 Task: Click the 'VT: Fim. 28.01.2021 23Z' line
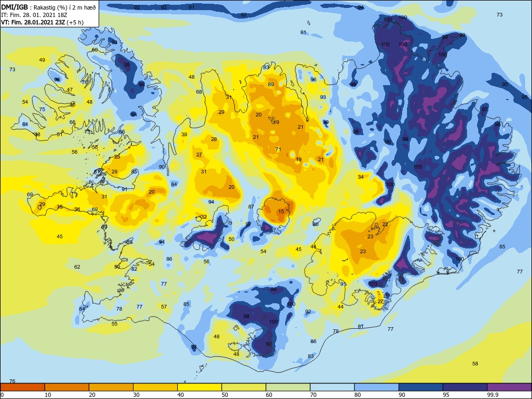(x=43, y=22)
